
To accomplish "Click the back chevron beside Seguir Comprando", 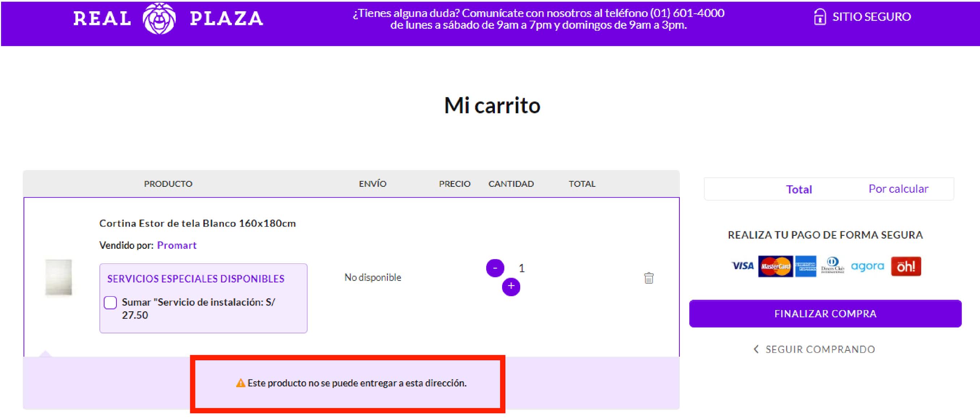I will click(x=756, y=349).
